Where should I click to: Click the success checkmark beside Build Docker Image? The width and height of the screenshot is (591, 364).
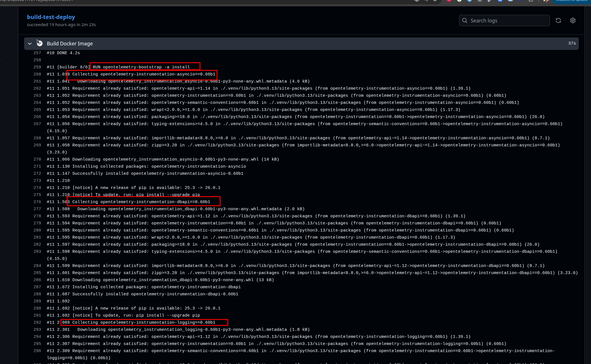pyautogui.click(x=39, y=43)
